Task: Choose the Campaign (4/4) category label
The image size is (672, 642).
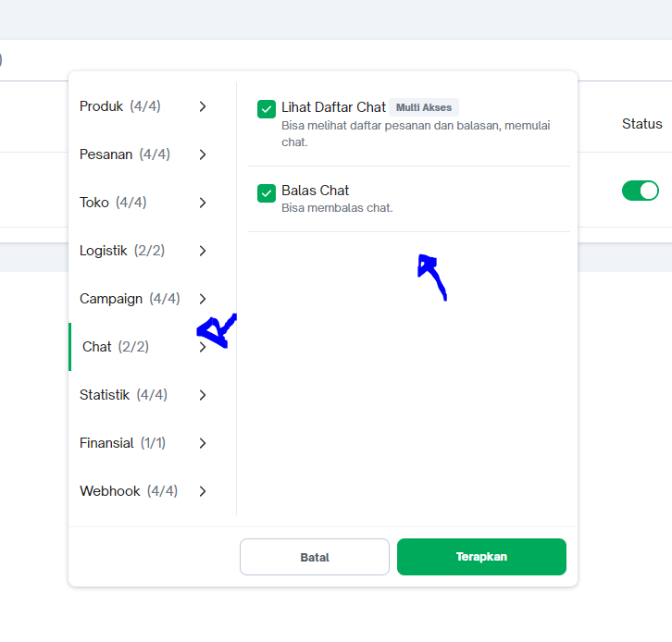Action: [130, 299]
